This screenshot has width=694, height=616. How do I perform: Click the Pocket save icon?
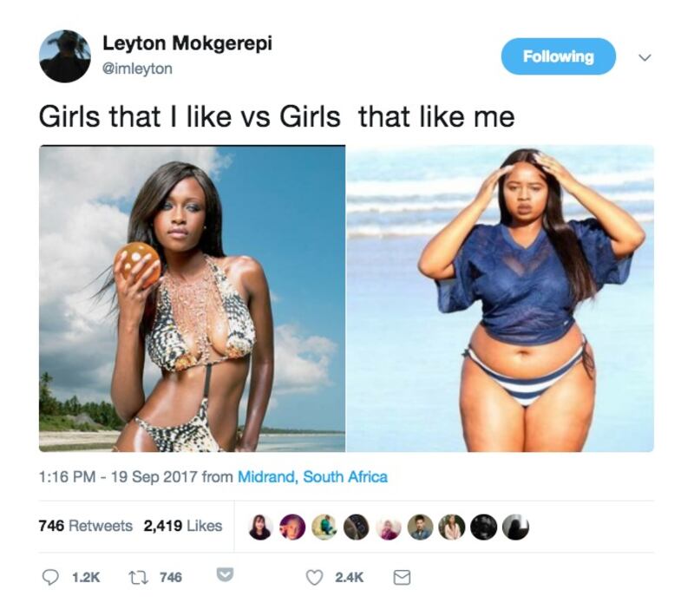click(225, 574)
